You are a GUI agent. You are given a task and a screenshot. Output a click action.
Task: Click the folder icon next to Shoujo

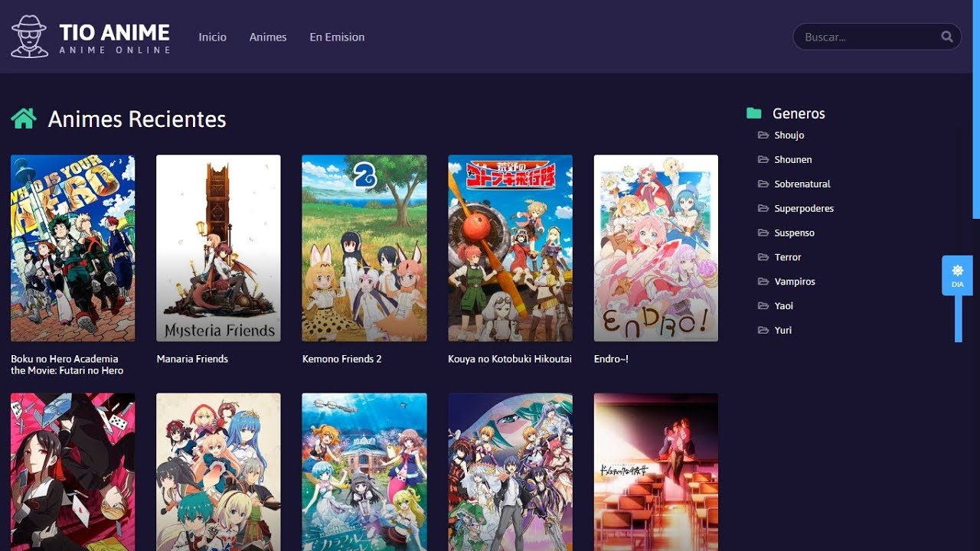tap(763, 135)
